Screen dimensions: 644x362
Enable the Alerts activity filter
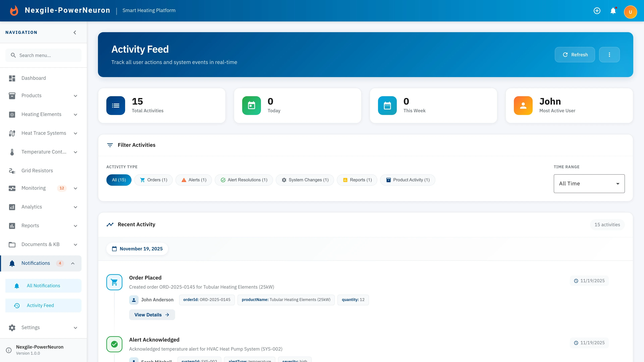(194, 180)
